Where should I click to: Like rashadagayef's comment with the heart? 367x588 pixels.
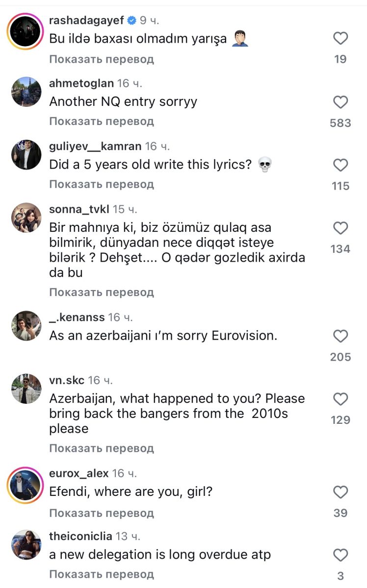(340, 39)
